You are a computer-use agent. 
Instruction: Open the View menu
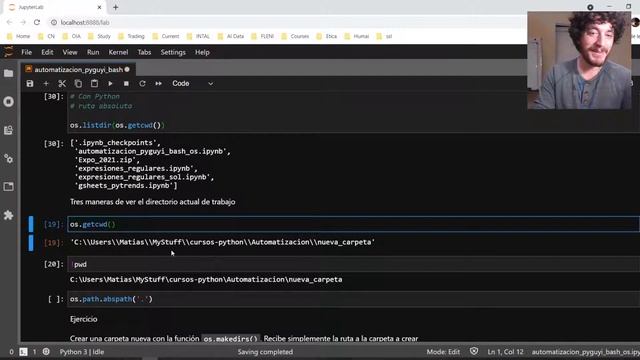70,52
